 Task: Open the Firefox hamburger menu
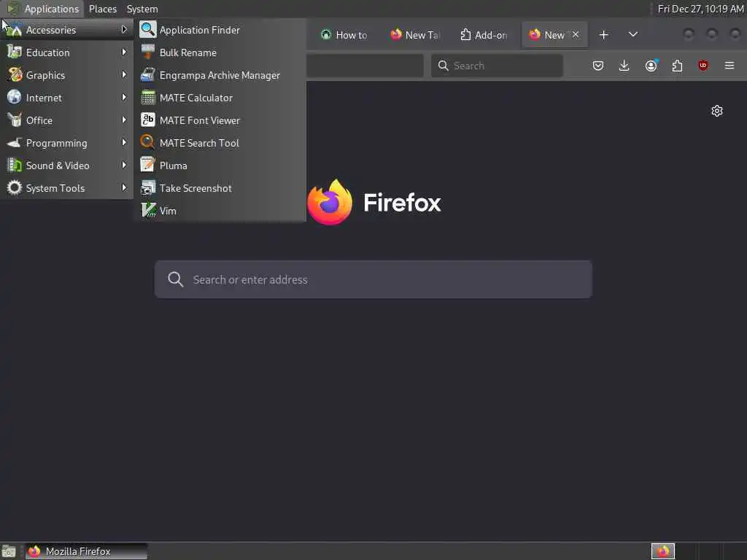[x=729, y=66]
